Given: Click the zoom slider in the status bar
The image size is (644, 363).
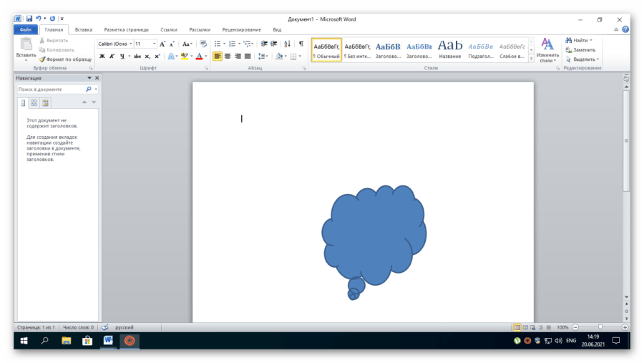Looking at the screenshot, I should [x=600, y=327].
